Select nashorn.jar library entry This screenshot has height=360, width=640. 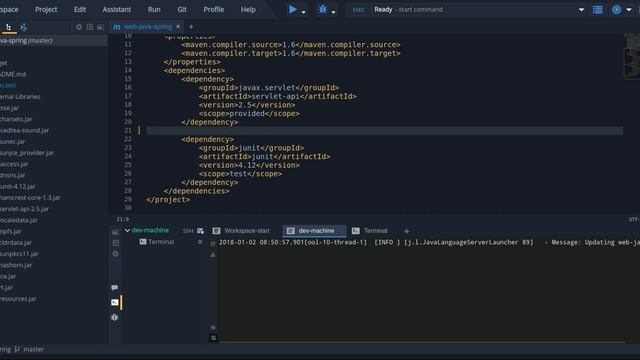(x=16, y=265)
